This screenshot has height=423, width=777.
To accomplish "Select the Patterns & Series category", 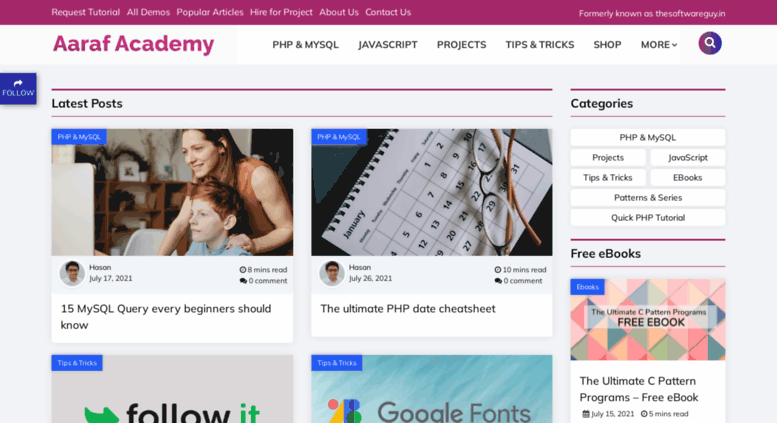I will tap(648, 198).
